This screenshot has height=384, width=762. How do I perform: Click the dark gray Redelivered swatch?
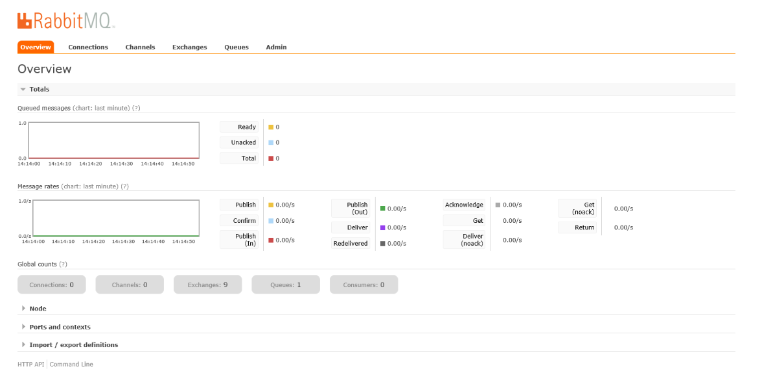tap(383, 244)
